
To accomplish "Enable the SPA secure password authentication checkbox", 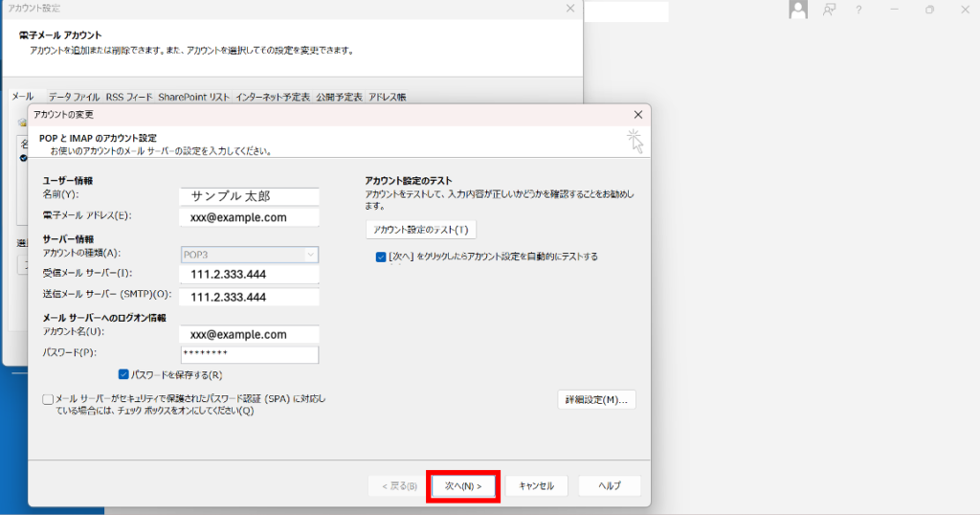I will (x=48, y=399).
